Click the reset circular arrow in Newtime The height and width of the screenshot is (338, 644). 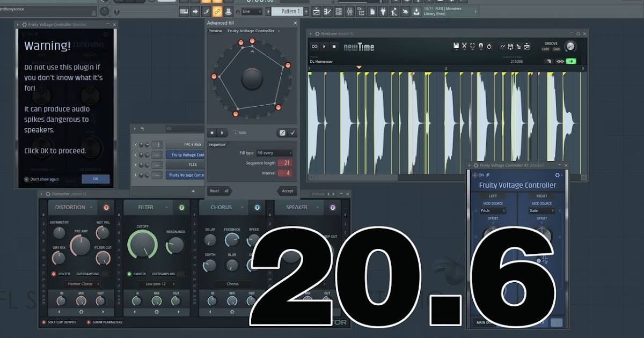(x=488, y=47)
